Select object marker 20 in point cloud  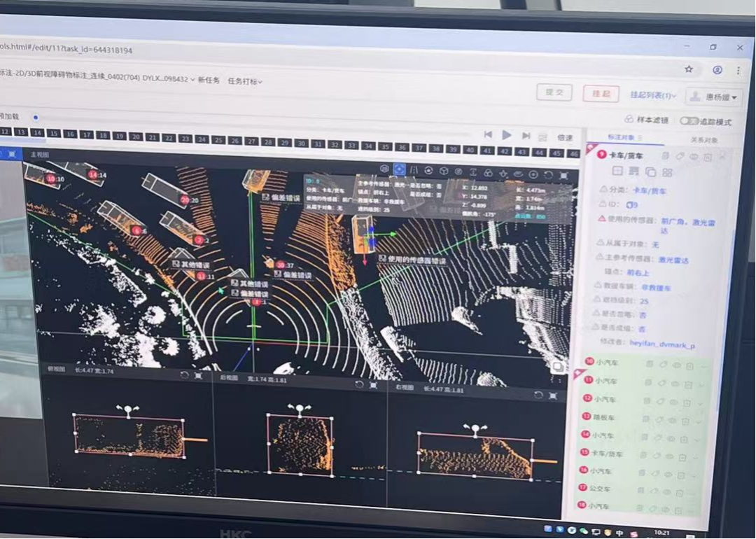tap(185, 199)
